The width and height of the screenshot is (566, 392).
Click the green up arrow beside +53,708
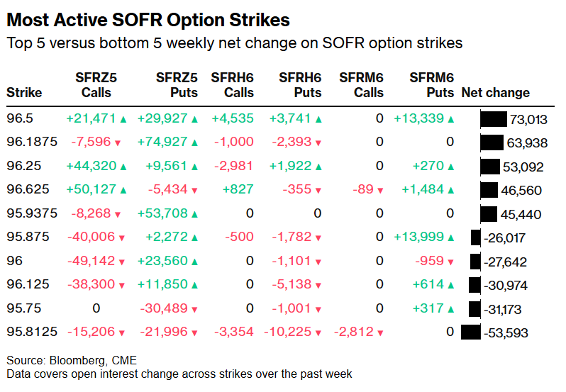(194, 214)
